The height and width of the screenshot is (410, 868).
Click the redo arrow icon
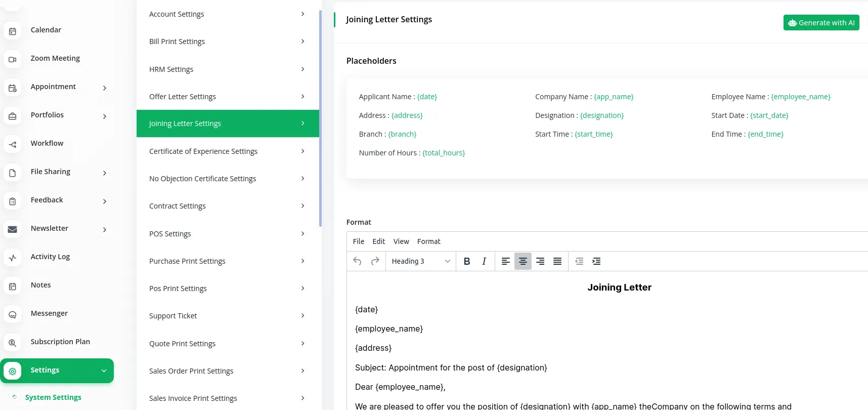point(375,261)
